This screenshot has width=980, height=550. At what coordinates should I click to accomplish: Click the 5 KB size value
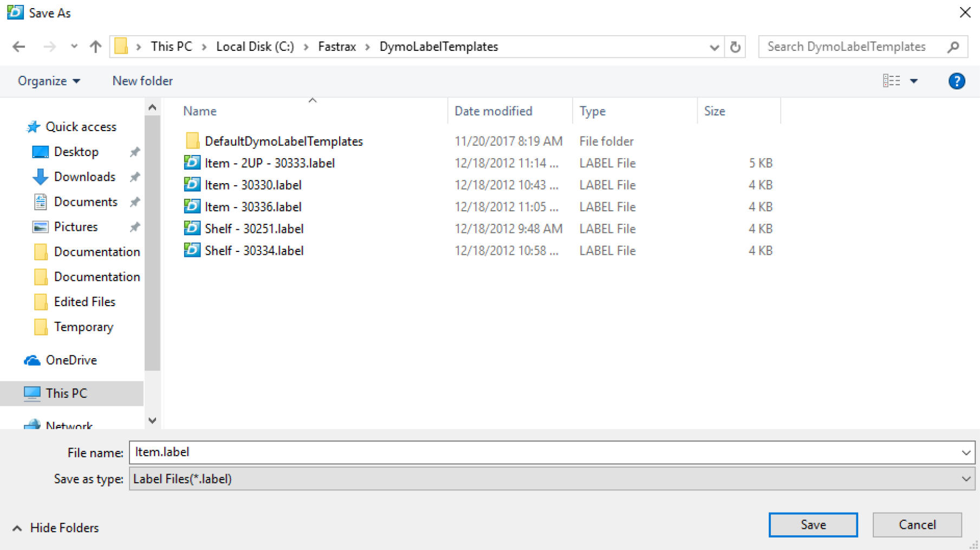tap(761, 163)
